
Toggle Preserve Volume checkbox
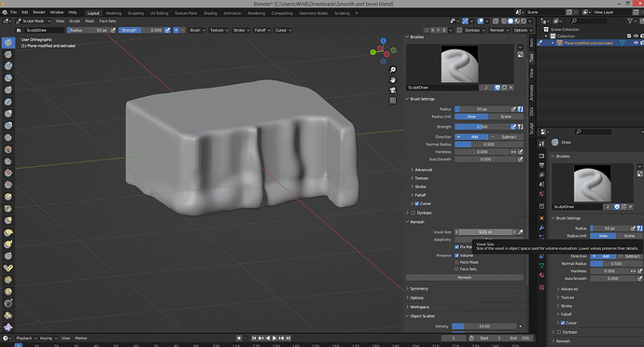[456, 256]
